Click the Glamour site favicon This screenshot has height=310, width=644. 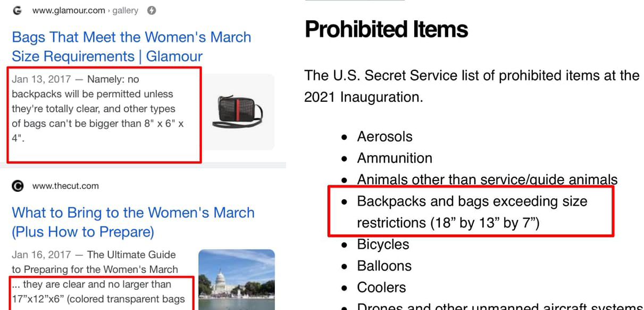[17, 11]
